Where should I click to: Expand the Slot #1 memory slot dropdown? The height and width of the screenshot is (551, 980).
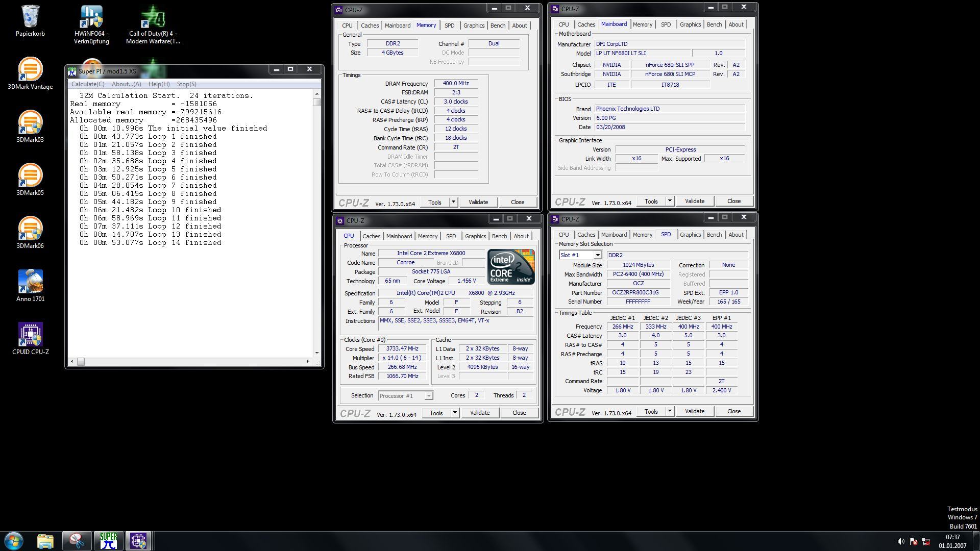(x=597, y=255)
